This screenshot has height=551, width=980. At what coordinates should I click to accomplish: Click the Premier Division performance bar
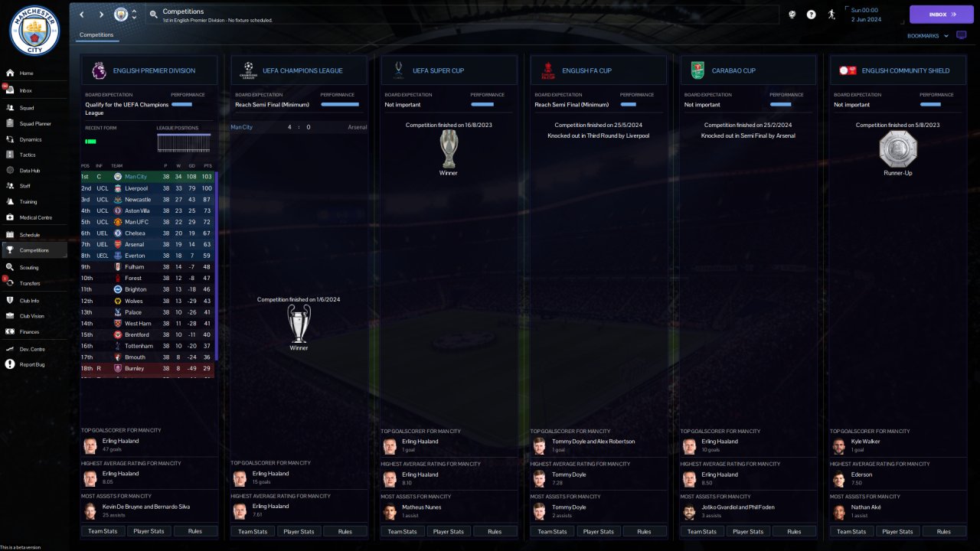tap(182, 104)
